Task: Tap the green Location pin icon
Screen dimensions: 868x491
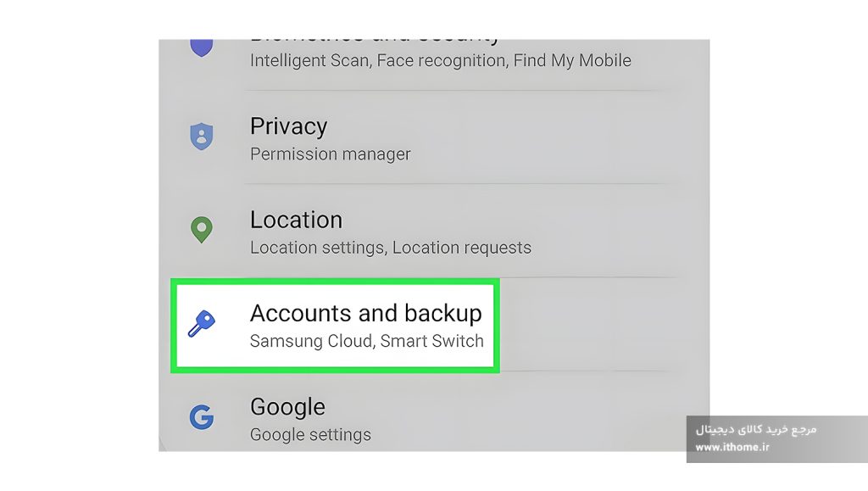Action: pos(202,230)
